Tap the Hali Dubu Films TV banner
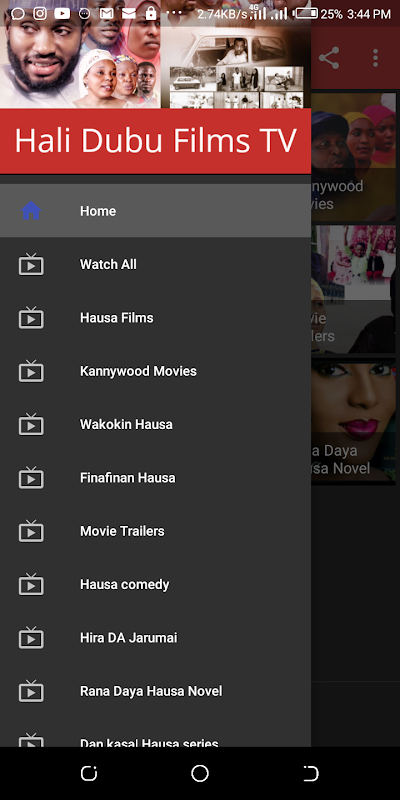This screenshot has width=400, height=800. click(156, 141)
